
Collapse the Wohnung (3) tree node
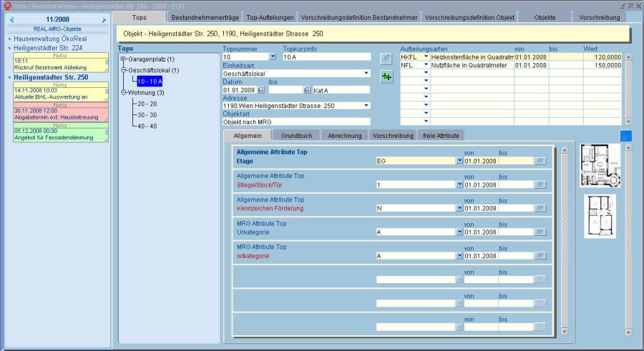123,92
